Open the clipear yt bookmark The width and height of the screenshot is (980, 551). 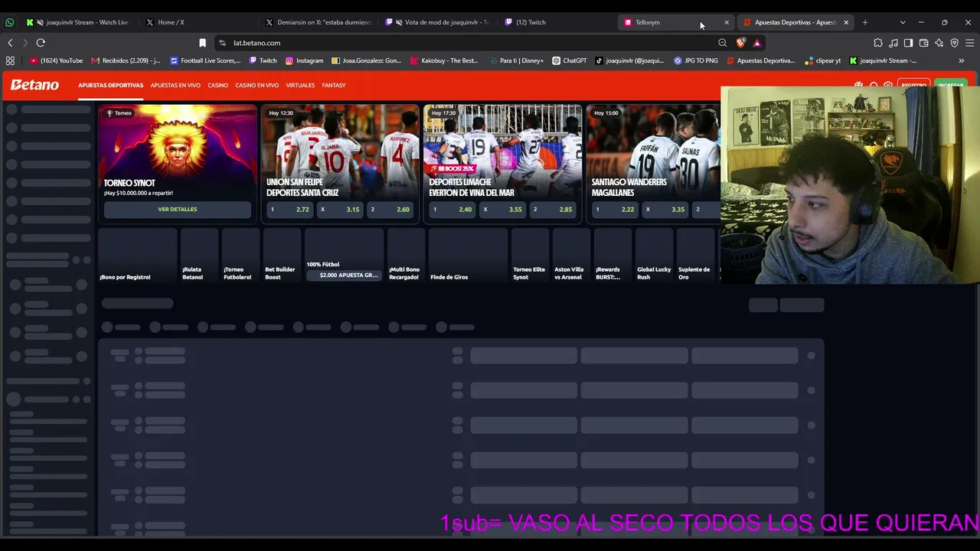pos(823,60)
